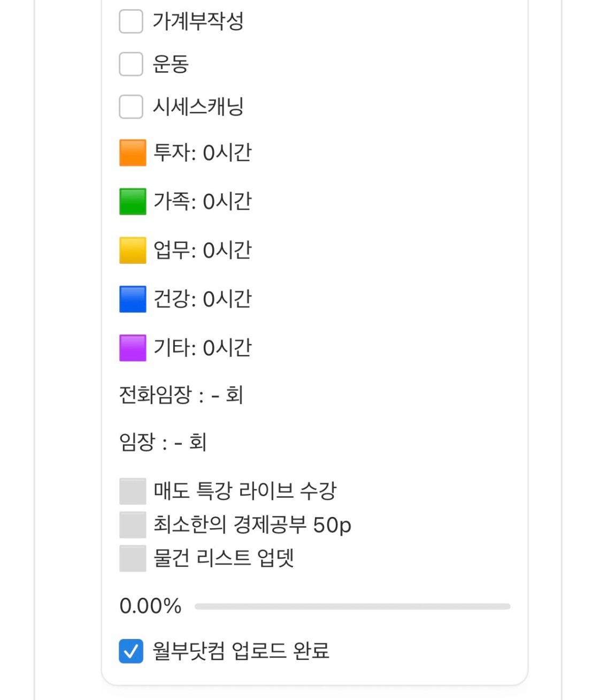Check the 가계부작성 checkbox
Screen dimensions: 599x700
point(131,21)
